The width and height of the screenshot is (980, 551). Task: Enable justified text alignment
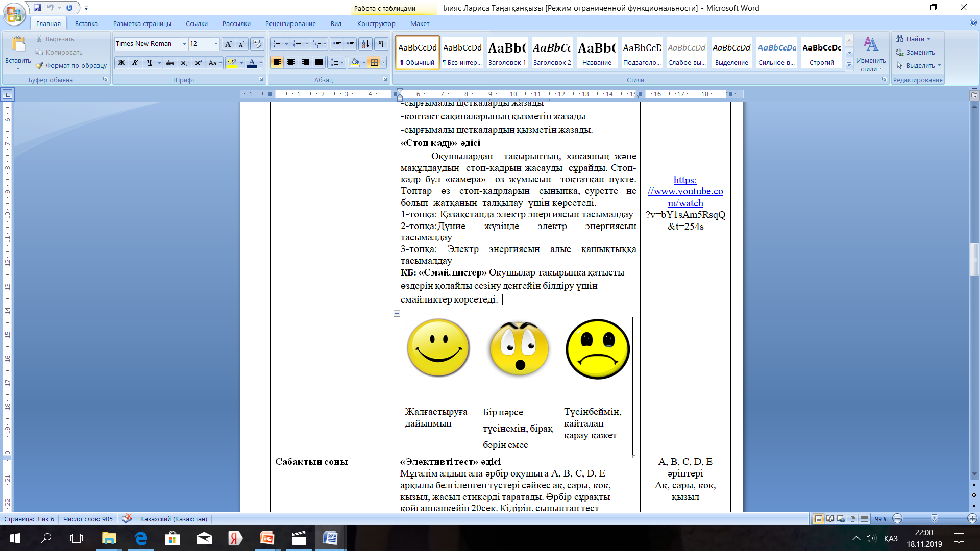pyautogui.click(x=319, y=63)
